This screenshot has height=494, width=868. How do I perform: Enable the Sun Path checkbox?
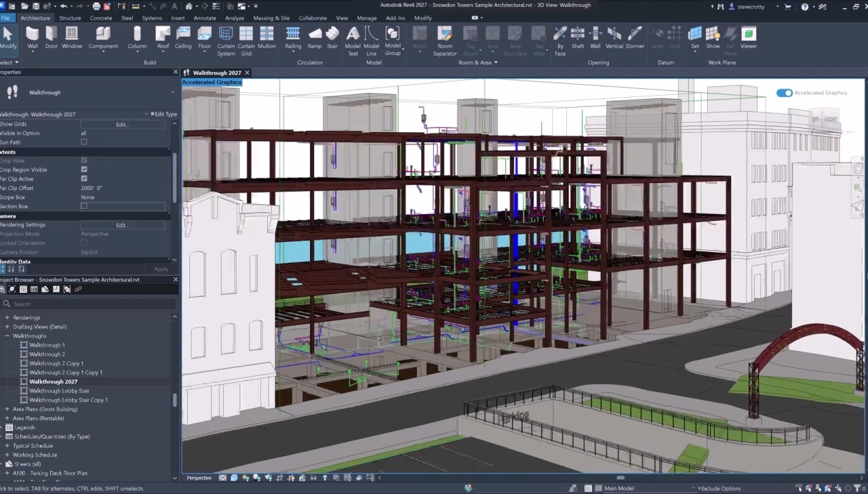coord(84,142)
